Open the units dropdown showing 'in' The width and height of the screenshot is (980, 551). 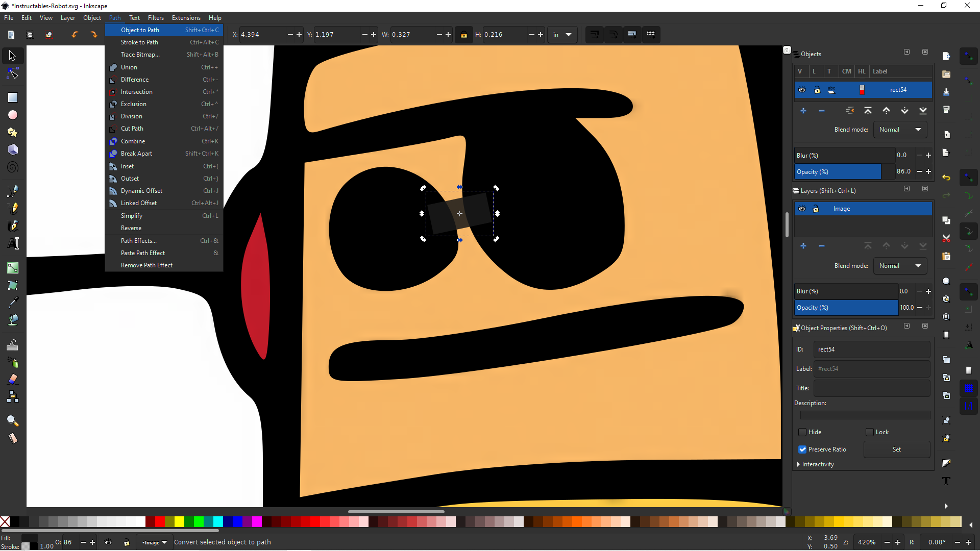562,34
